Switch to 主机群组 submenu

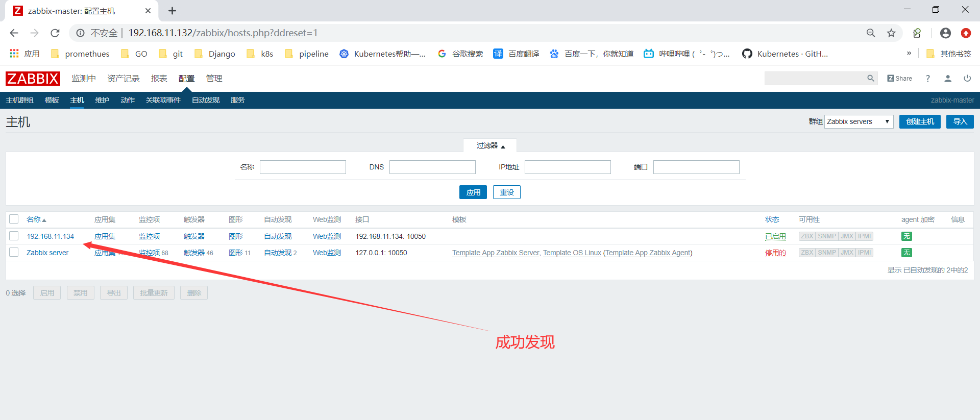click(x=20, y=100)
